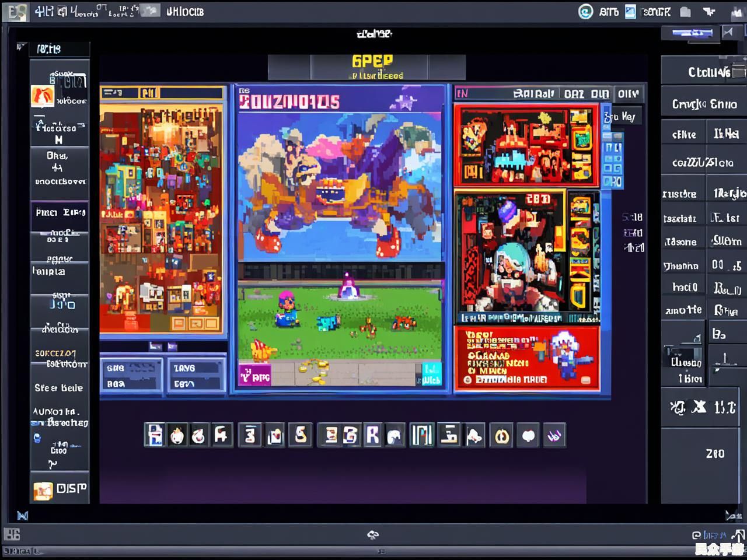Click the blue document icon in bottom toolbar
The width and height of the screenshot is (747, 560).
(x=155, y=435)
